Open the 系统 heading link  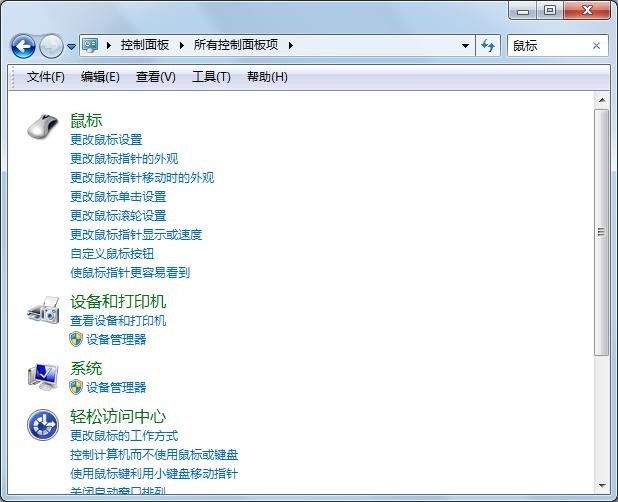(86, 368)
